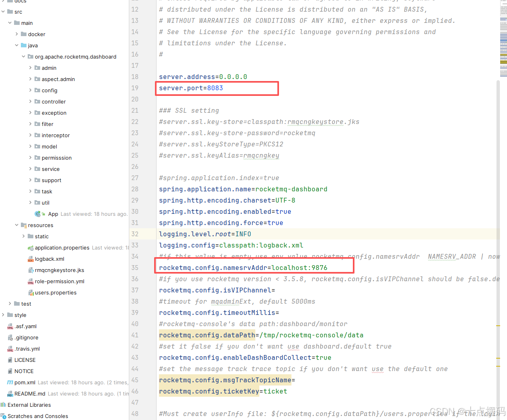Click line number 19 in gutter

tap(135, 88)
